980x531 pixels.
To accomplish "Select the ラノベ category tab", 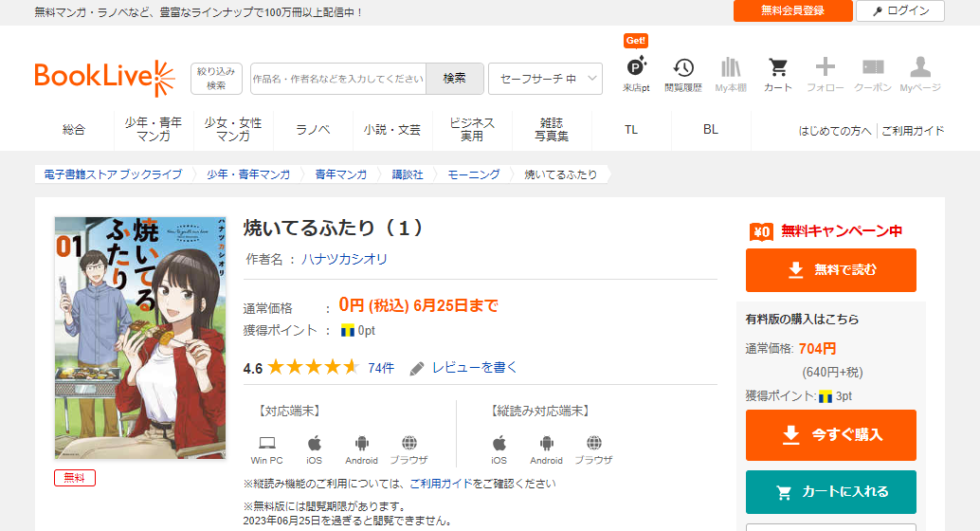I will pos(313,130).
